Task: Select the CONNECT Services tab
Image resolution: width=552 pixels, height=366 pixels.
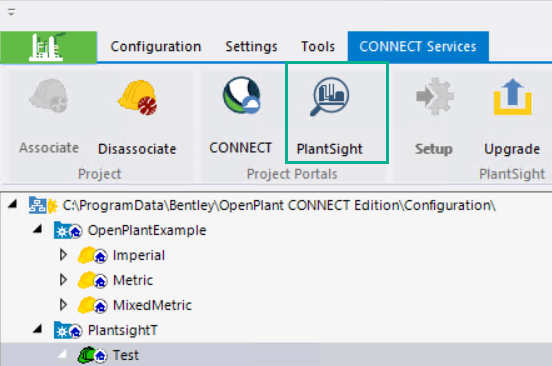Action: pos(418,47)
